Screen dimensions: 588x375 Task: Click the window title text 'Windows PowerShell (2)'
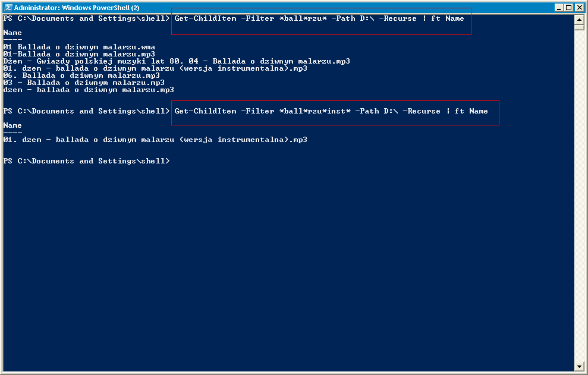[100, 8]
